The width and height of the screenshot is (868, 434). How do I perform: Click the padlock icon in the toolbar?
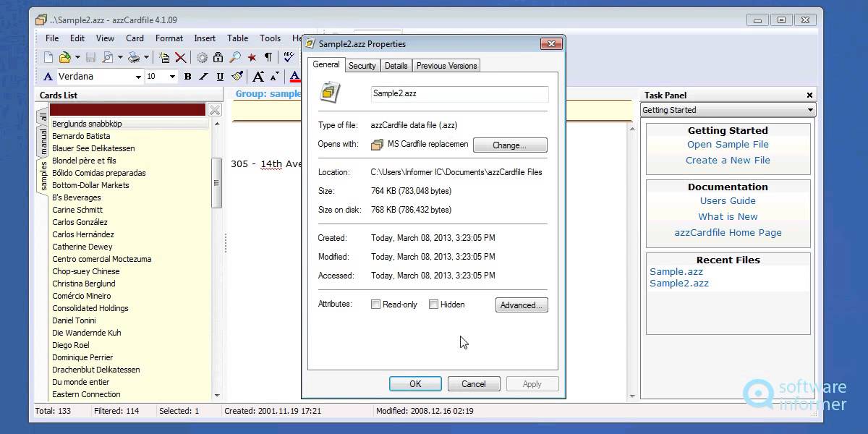pyautogui.click(x=218, y=57)
